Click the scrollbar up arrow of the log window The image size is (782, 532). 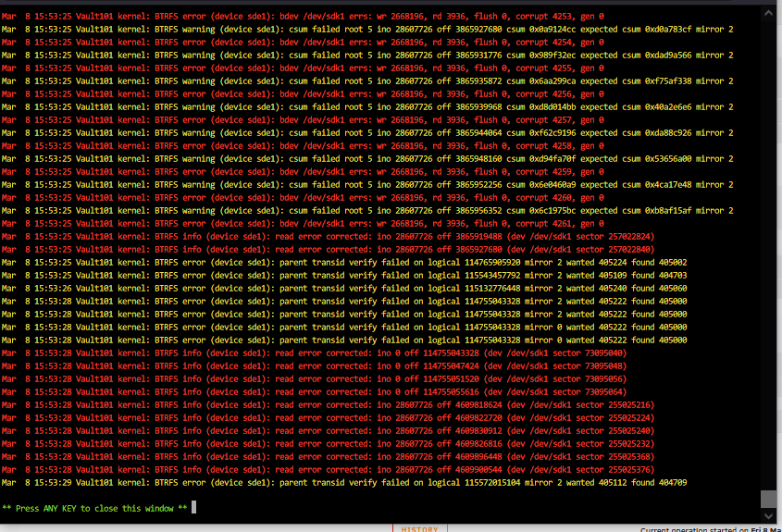pyautogui.click(x=768, y=14)
